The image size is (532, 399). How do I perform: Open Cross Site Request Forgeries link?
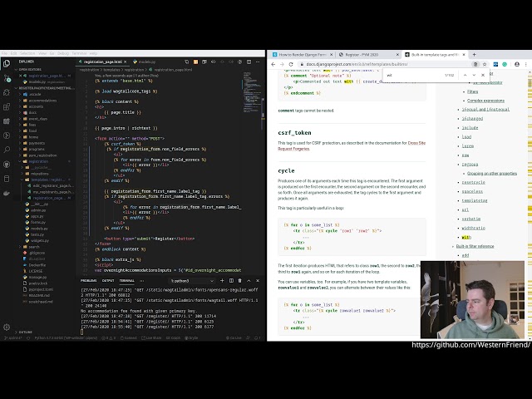(352, 146)
